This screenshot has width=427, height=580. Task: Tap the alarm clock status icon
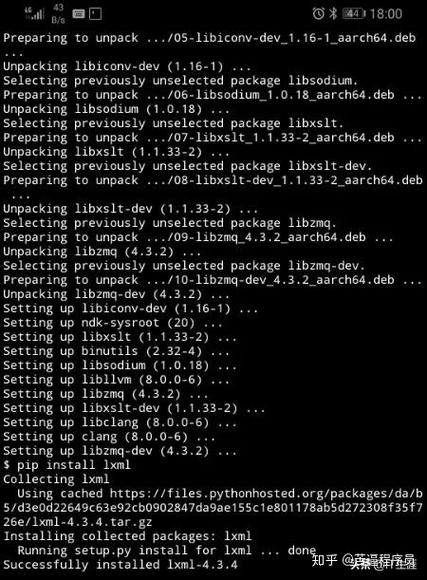coord(318,14)
